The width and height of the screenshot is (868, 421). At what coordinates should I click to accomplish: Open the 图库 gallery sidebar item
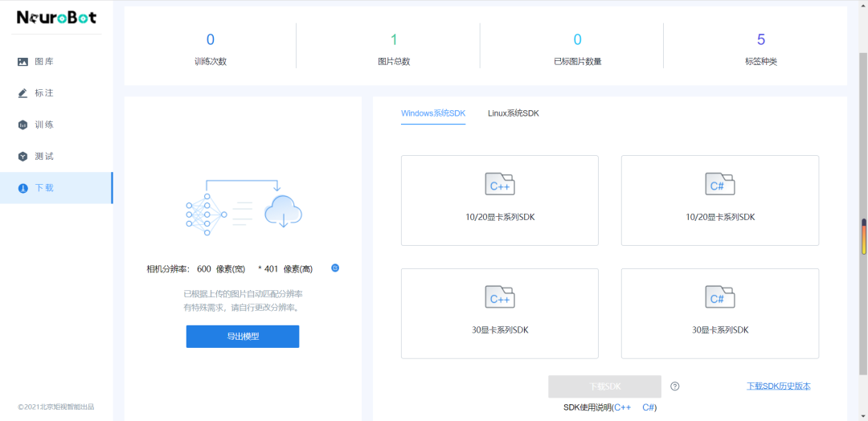43,62
